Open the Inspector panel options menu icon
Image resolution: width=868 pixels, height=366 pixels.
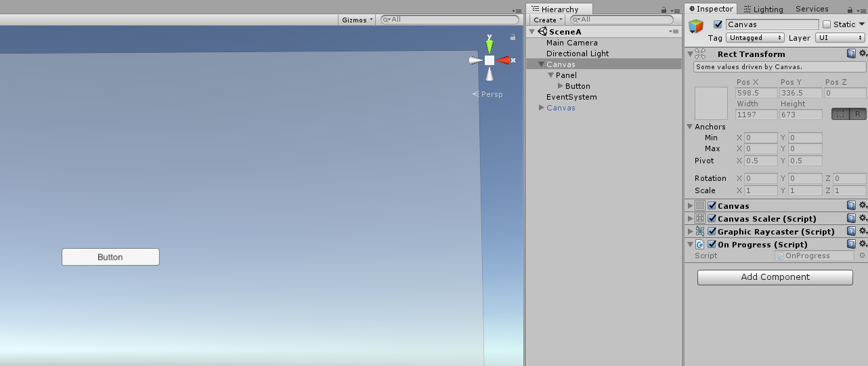click(x=861, y=9)
